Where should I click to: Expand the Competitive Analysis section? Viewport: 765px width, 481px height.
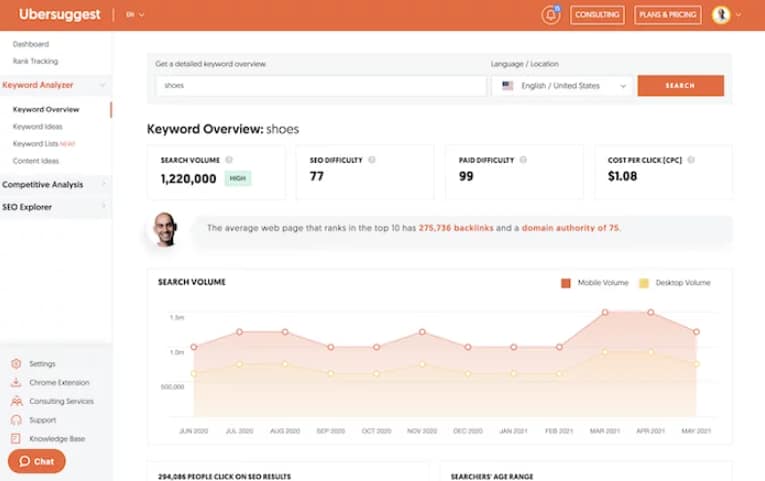55,185
